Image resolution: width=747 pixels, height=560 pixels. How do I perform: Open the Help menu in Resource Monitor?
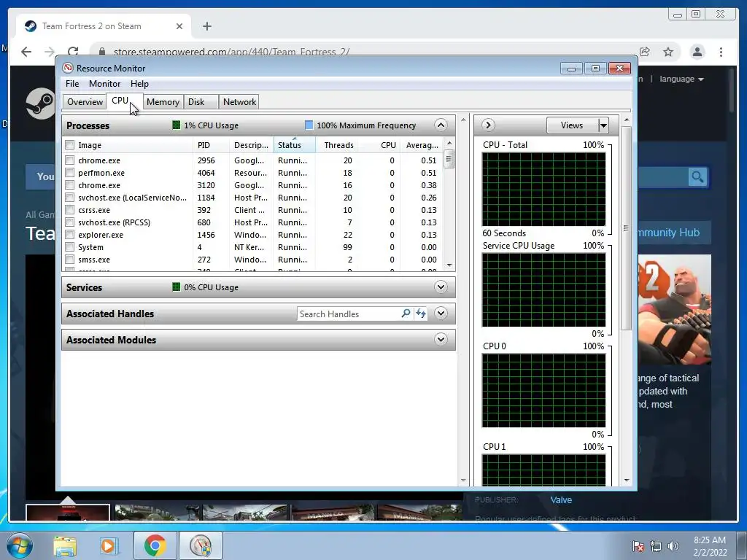click(139, 84)
